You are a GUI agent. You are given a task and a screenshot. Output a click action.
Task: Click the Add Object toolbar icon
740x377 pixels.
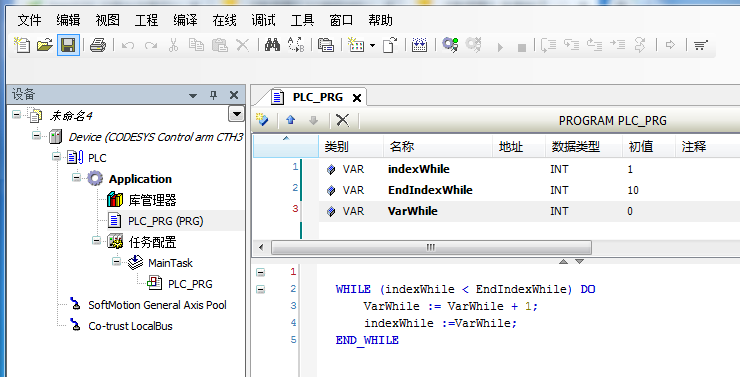click(356, 45)
